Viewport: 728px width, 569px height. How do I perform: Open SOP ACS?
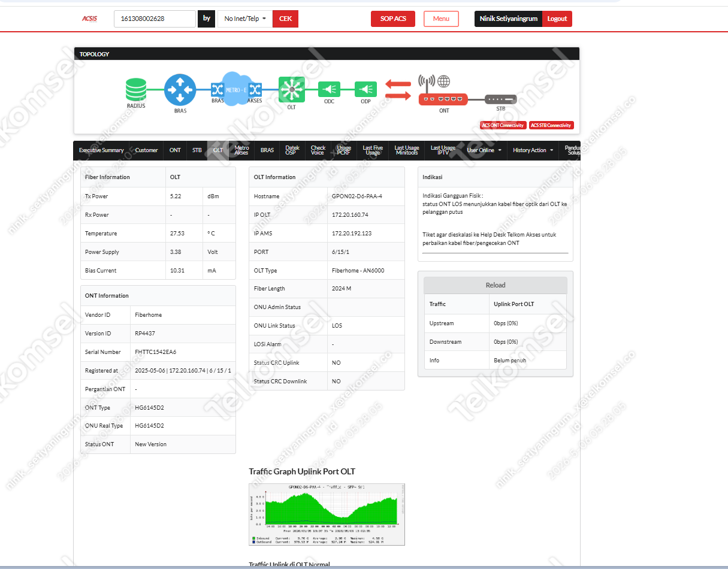tap(393, 19)
